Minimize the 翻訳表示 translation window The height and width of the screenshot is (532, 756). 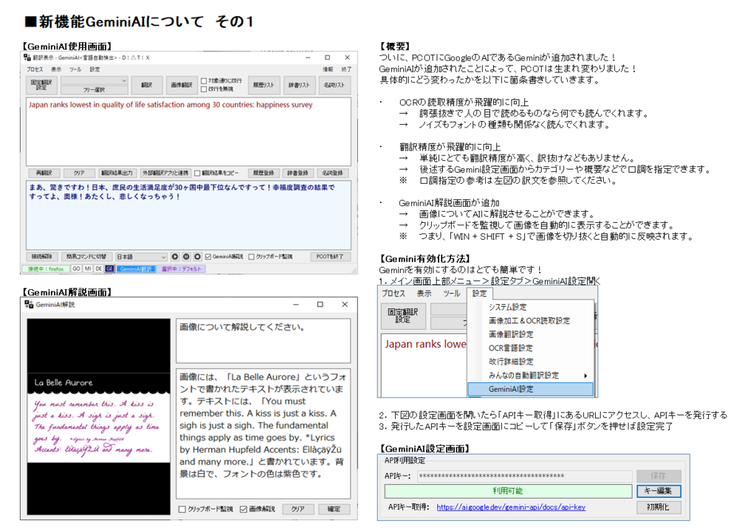coord(308,58)
